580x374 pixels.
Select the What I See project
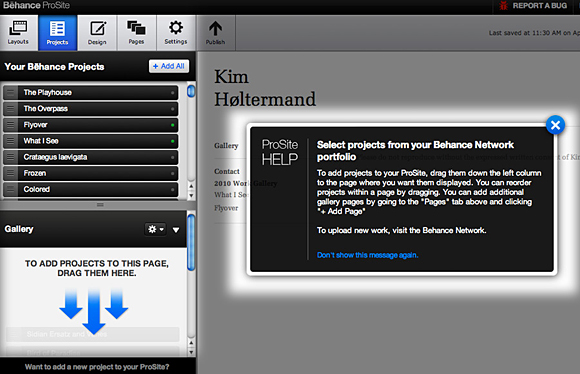[x=91, y=141]
